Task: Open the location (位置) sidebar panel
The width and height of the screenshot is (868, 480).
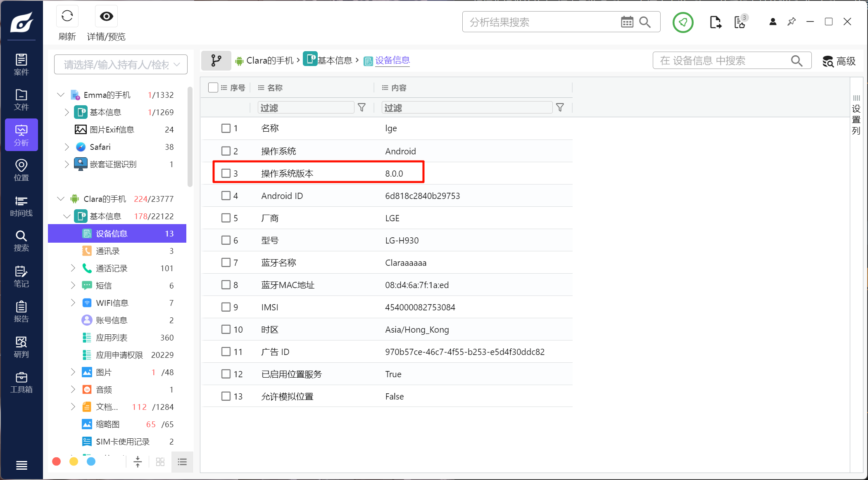Action: pos(21,170)
